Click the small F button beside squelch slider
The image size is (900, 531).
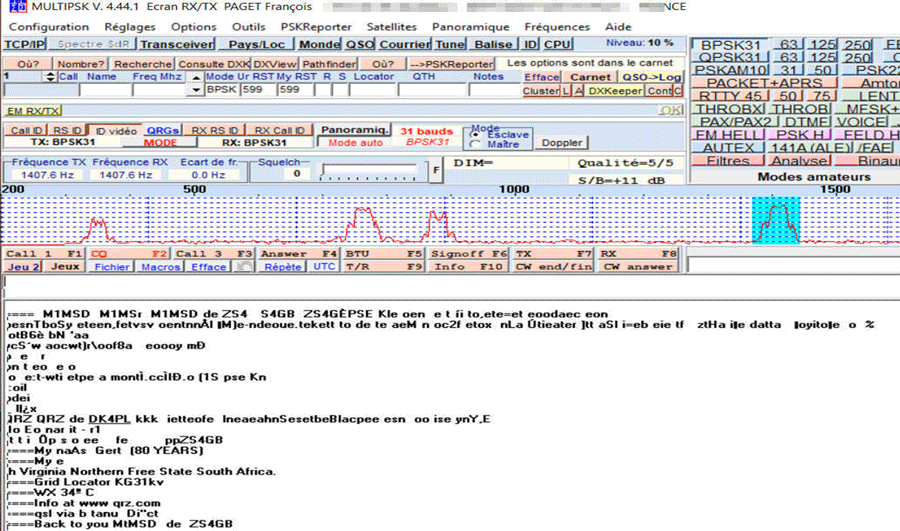click(x=436, y=170)
